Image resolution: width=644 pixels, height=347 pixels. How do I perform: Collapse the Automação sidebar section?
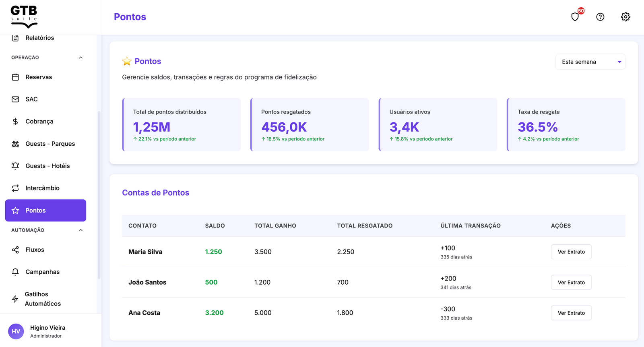pos(80,230)
